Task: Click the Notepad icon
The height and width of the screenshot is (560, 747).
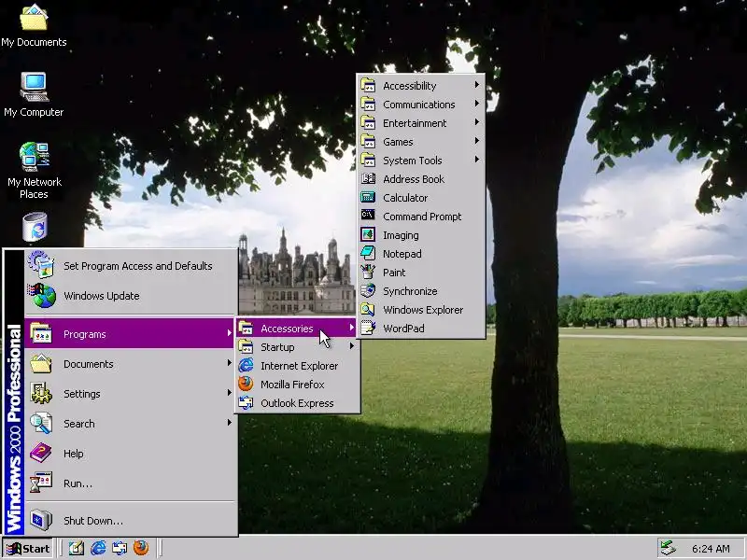Action: point(368,253)
